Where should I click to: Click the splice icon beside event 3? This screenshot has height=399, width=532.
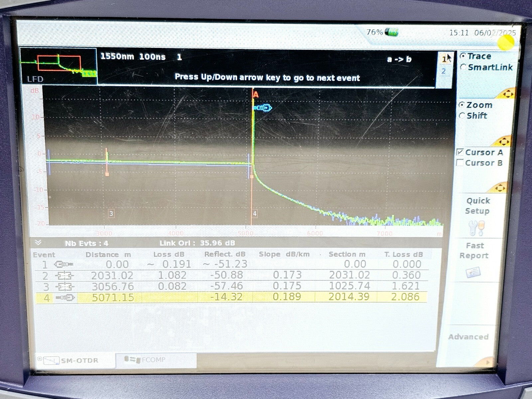coord(65,286)
